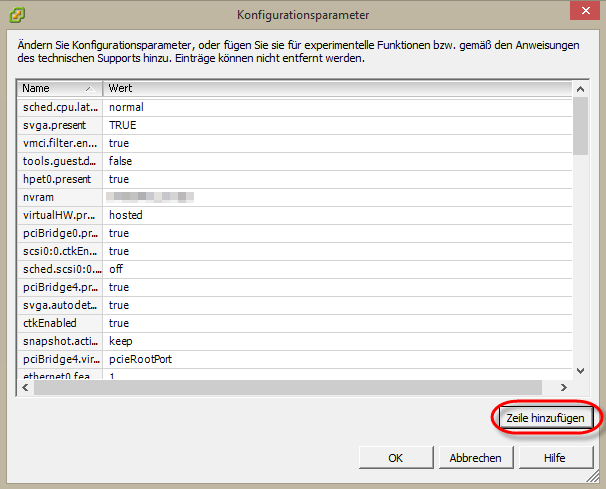
Task: Close the Konfigurationsparameter dialog
Action: [x=585, y=10]
